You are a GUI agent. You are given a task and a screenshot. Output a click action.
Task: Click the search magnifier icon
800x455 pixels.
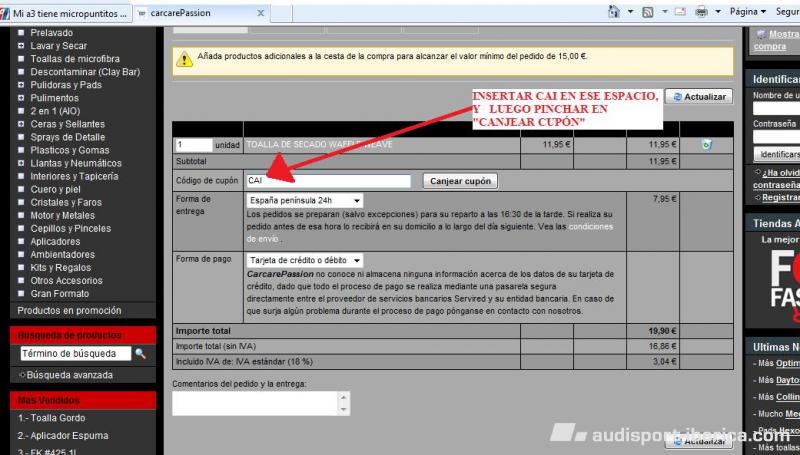[140, 353]
